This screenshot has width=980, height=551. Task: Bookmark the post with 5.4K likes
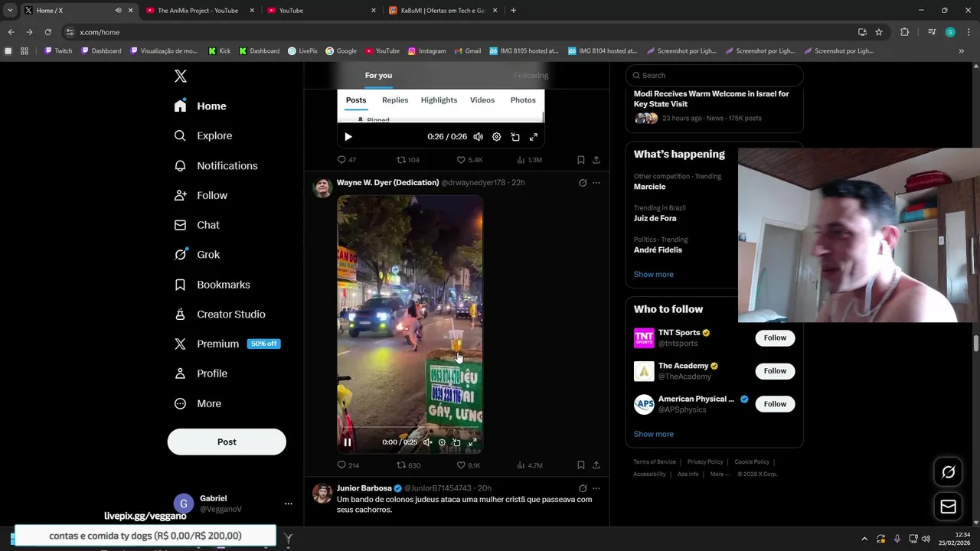pos(581,160)
